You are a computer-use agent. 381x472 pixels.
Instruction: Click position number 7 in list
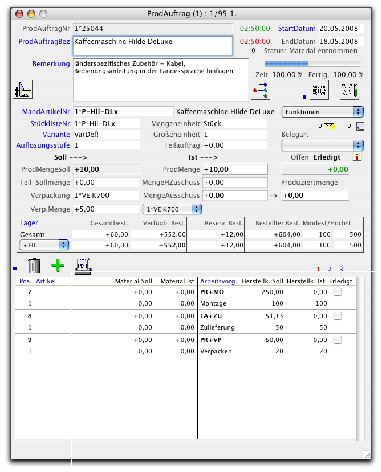click(x=30, y=292)
